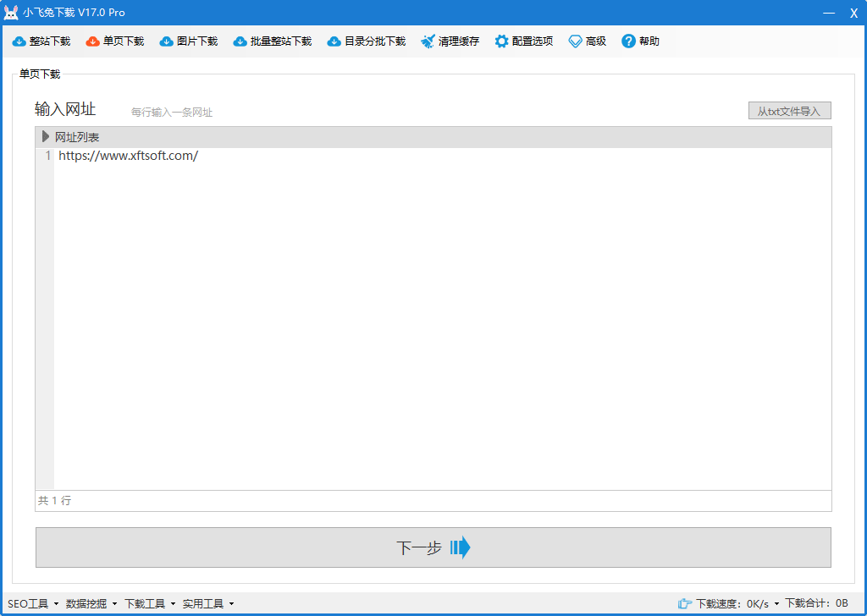Open 图片下载 image download tool

point(167,41)
